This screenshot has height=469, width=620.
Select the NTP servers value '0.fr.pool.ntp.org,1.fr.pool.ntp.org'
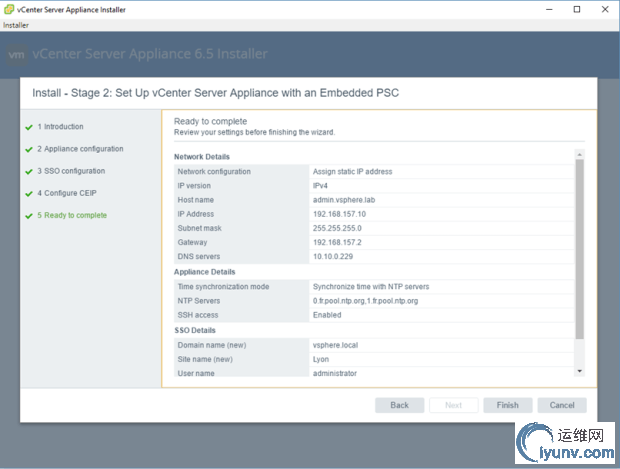[x=365, y=301]
